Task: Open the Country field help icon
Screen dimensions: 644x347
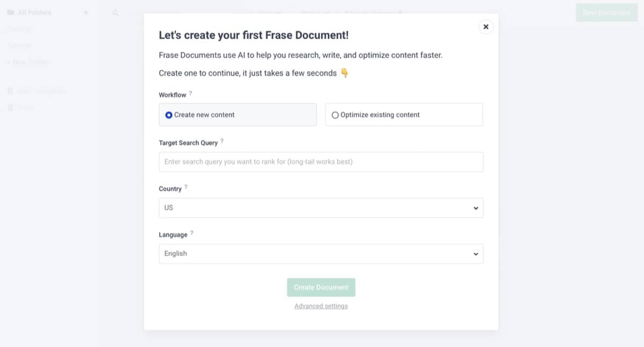Action: coord(186,186)
